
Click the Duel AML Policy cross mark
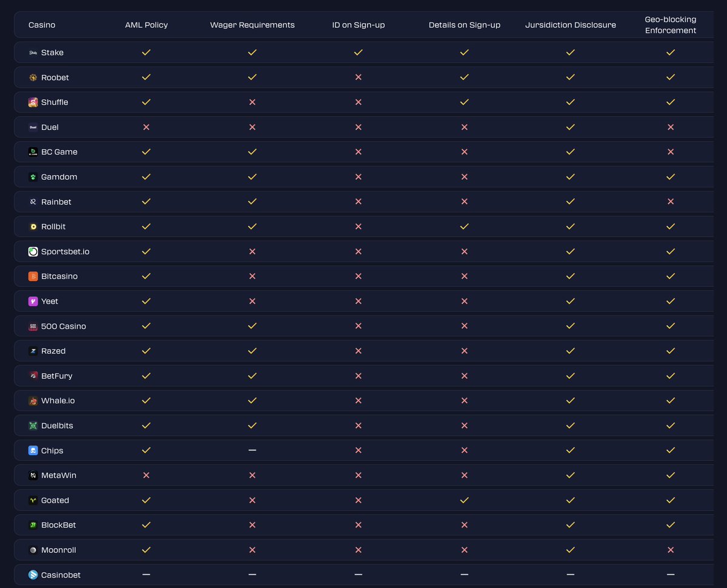146,127
